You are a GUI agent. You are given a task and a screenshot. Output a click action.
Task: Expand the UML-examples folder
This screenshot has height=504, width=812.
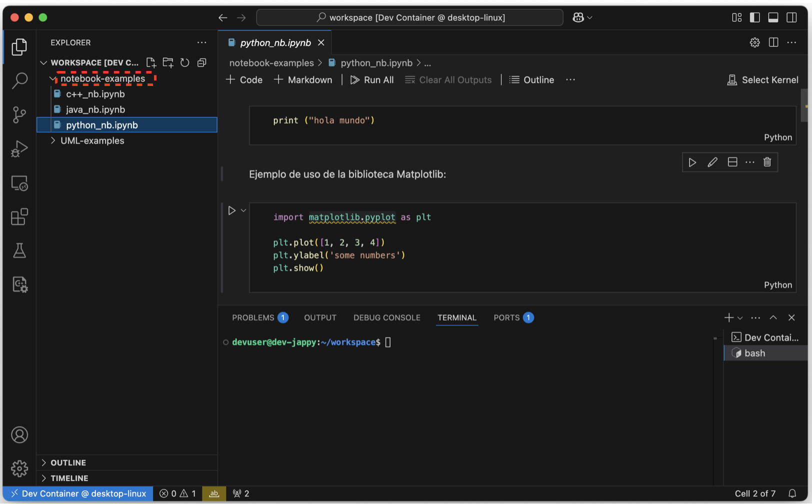[x=53, y=141]
